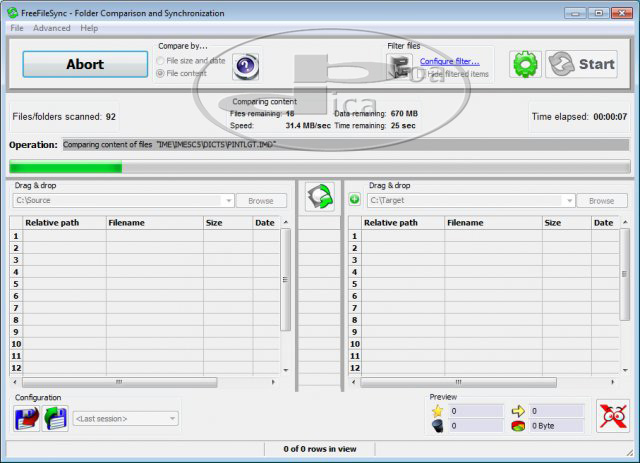Select 'File content' comparison option

[161, 73]
